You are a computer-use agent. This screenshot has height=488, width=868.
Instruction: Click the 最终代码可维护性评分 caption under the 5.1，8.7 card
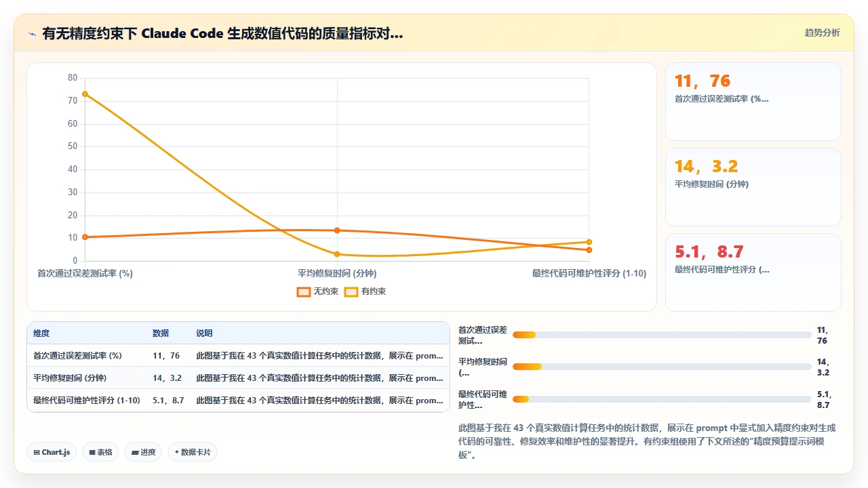(722, 270)
